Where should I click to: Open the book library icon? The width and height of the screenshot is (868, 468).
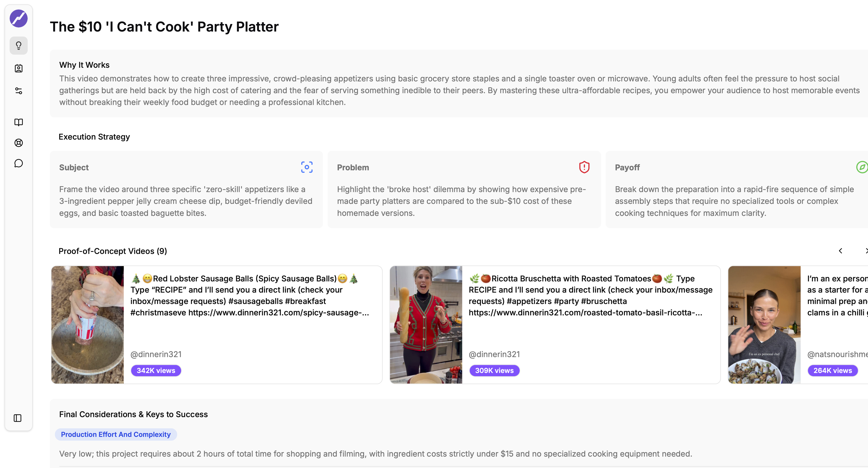(x=19, y=122)
